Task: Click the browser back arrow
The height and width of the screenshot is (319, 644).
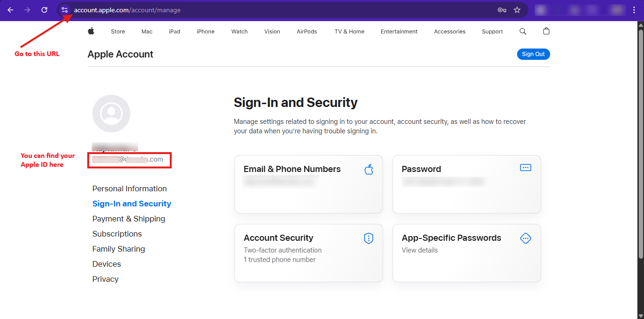Action: tap(10, 10)
